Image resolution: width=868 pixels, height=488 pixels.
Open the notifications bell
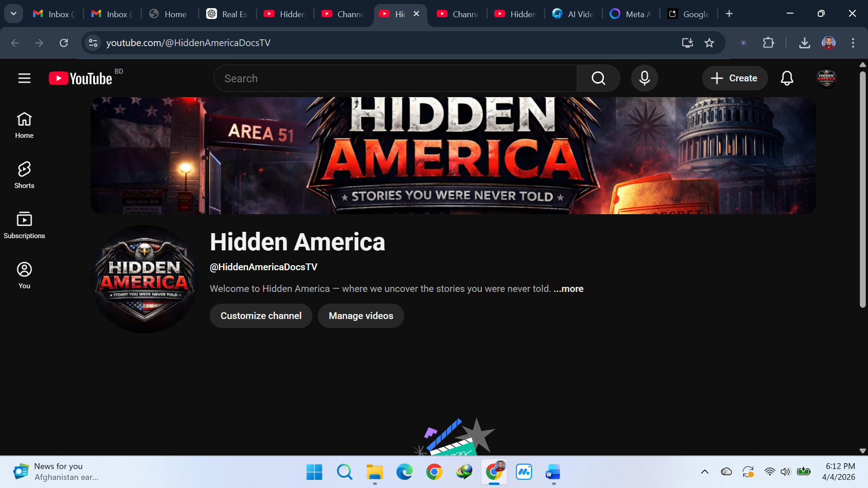(x=787, y=78)
